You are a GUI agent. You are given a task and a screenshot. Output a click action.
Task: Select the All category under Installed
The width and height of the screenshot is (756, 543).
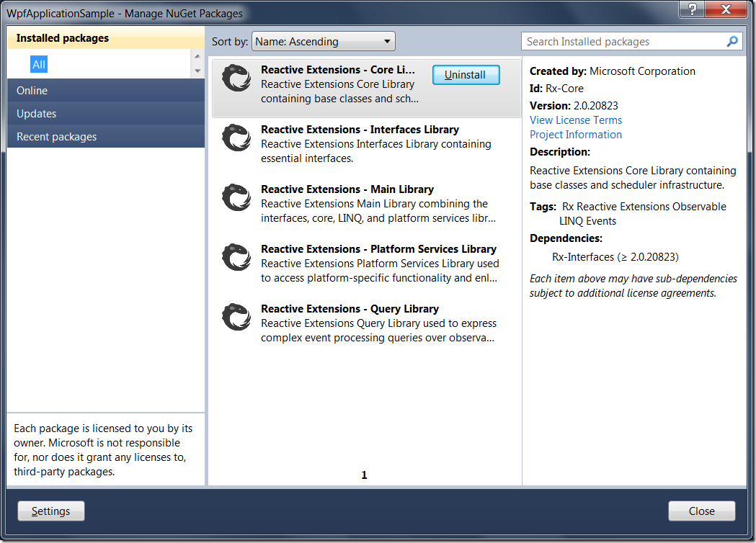tap(39, 65)
